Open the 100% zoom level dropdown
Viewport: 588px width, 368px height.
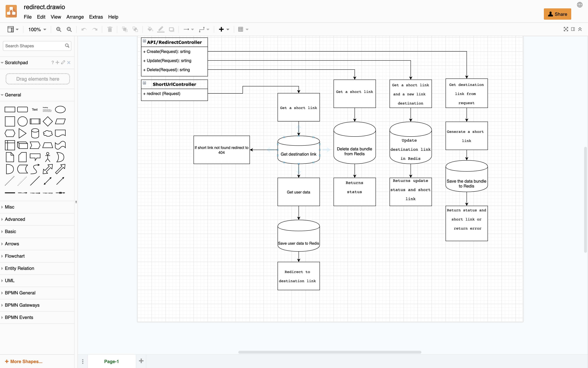(x=37, y=29)
